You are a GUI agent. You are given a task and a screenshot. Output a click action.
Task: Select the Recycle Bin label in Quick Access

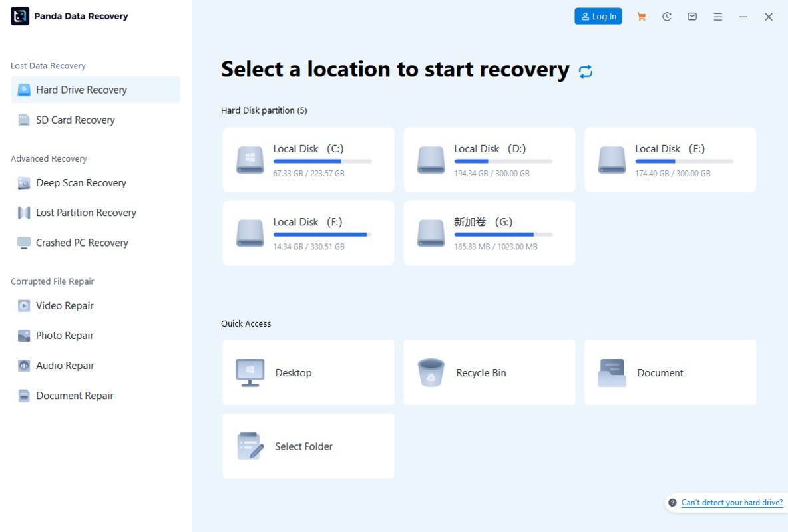(x=481, y=373)
